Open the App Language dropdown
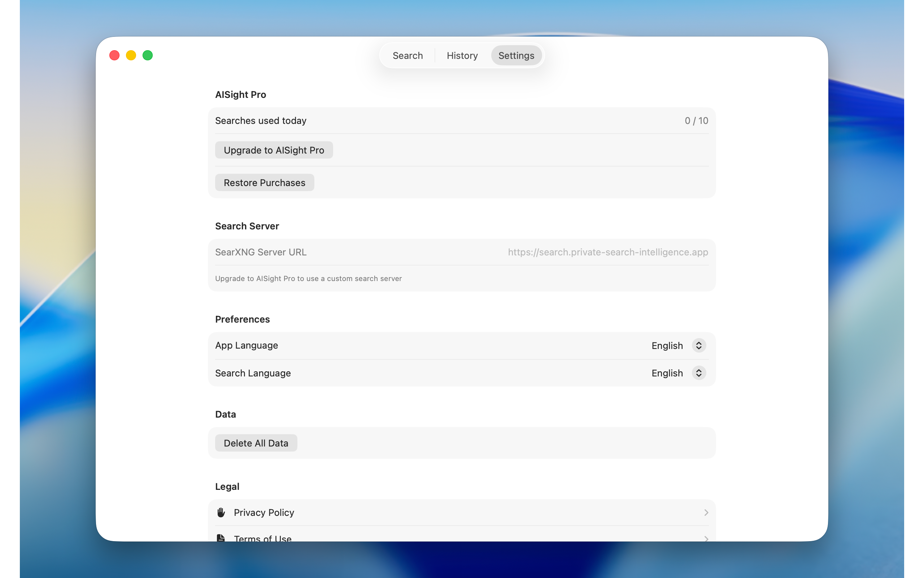924x578 pixels. click(678, 346)
